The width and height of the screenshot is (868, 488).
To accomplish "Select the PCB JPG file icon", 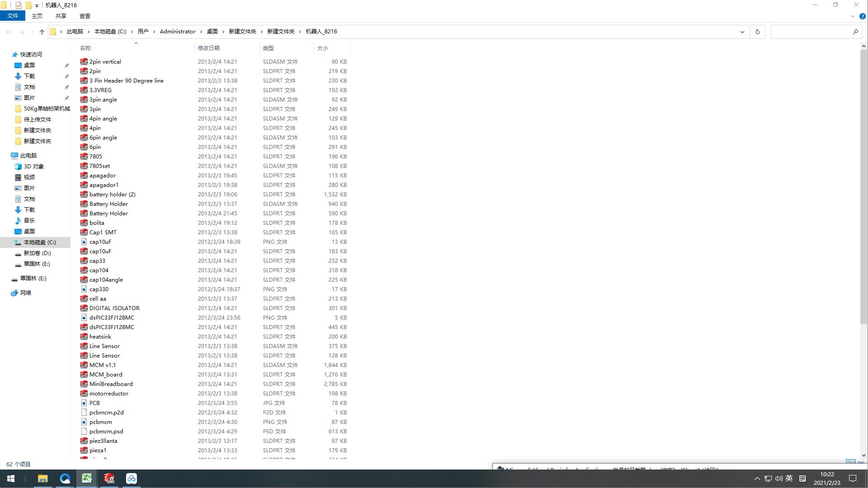I will [x=84, y=403].
